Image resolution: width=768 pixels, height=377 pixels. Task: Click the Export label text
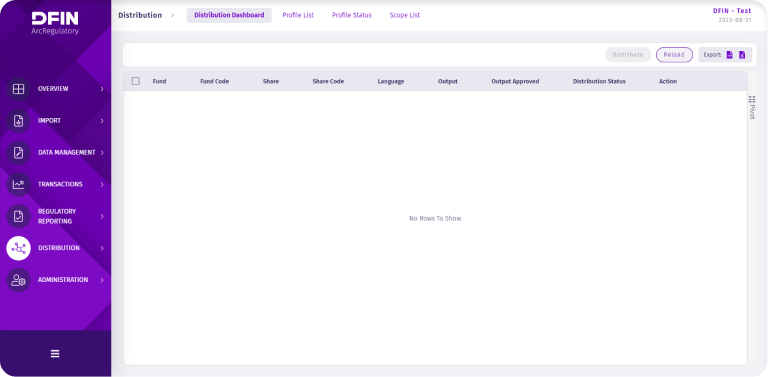click(x=713, y=55)
